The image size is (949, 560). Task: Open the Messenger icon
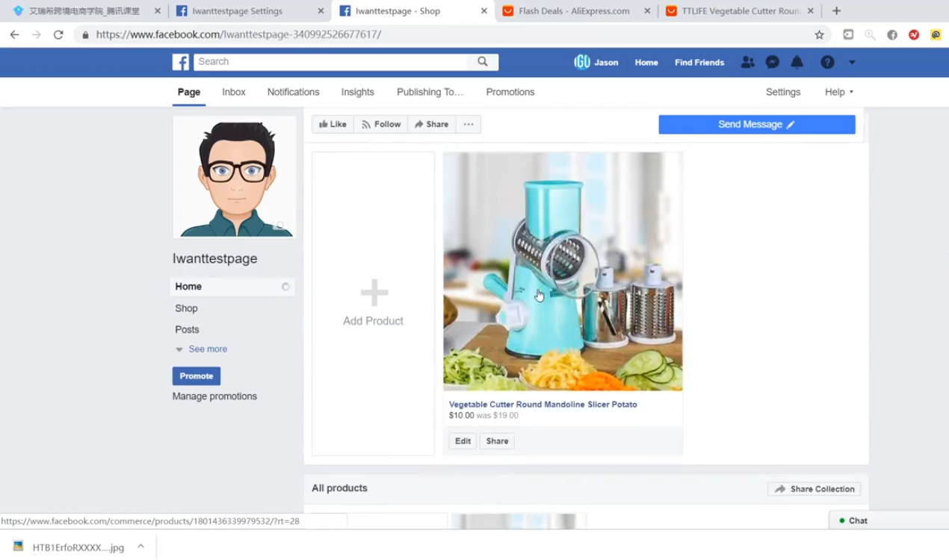[773, 63]
